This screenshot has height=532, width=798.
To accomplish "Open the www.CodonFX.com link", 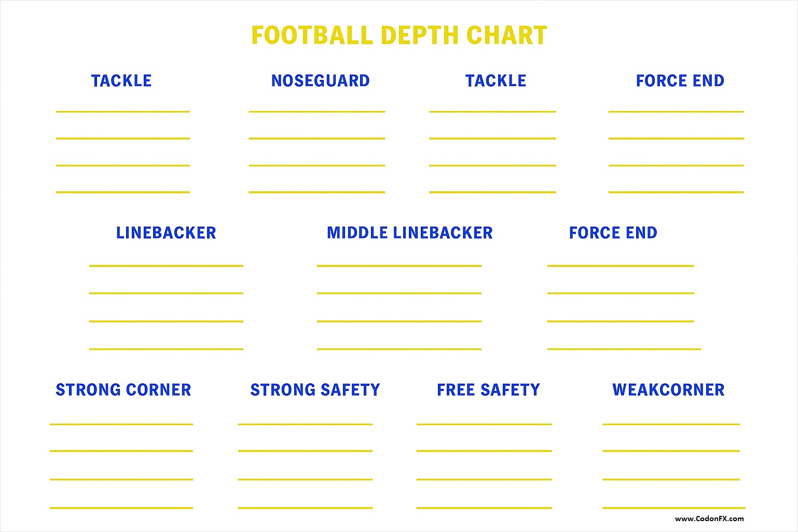I will pos(709,519).
